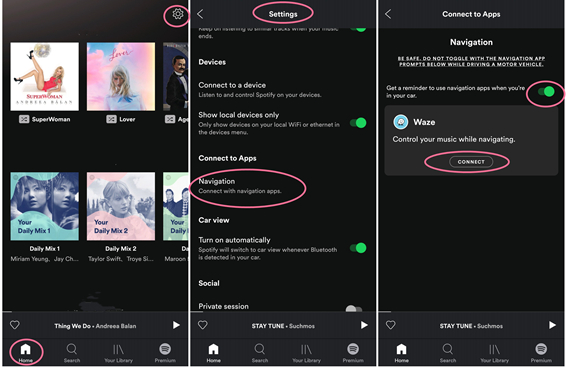
Task: Open settings gear on Home screen
Action: coord(178,14)
